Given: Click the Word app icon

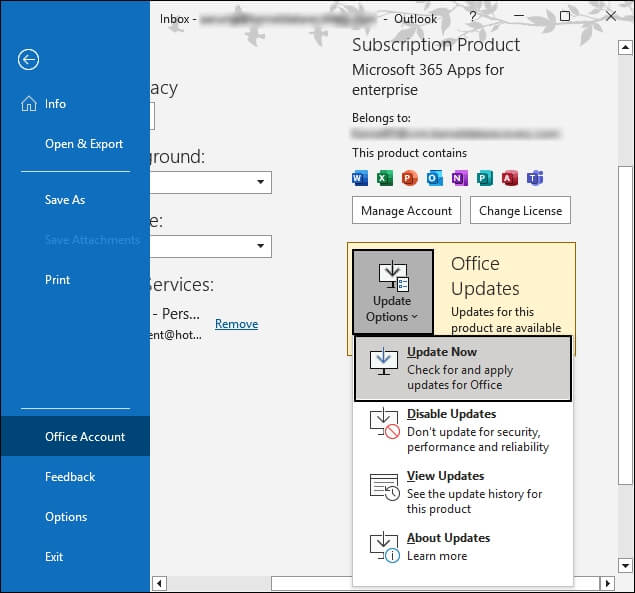Looking at the screenshot, I should [360, 178].
